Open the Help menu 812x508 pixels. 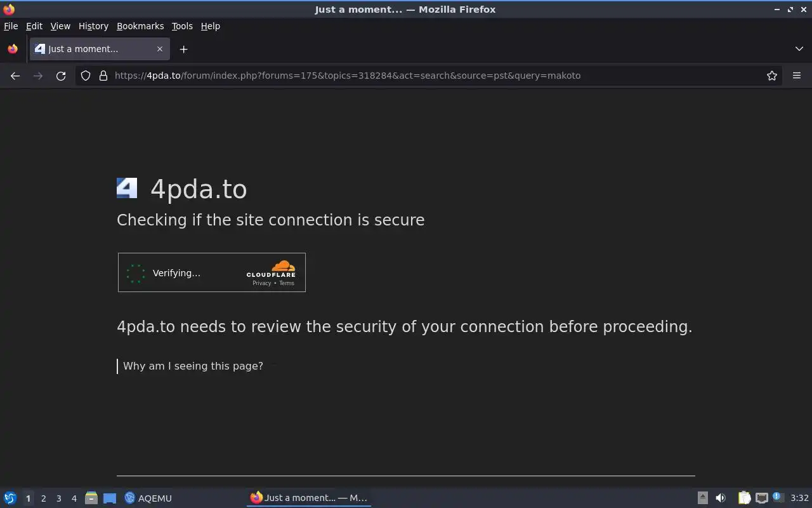pos(211,26)
